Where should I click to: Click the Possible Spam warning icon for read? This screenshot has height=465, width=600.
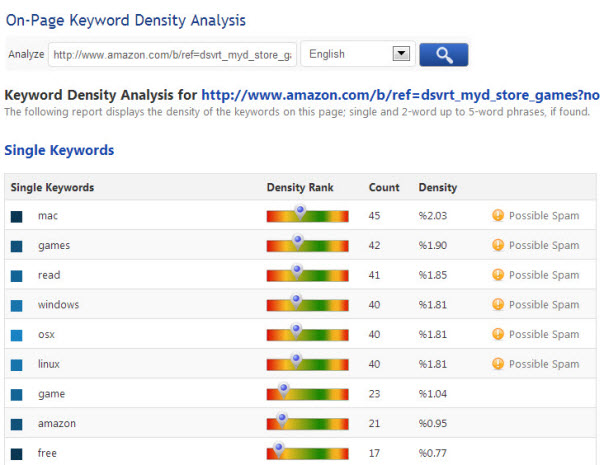(x=497, y=275)
